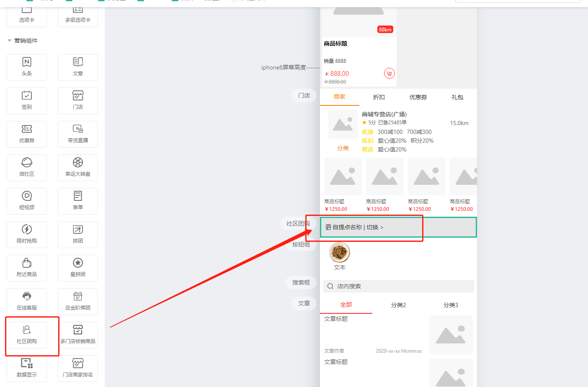
Task: Switch to the 折扣 tab
Action: [379, 97]
